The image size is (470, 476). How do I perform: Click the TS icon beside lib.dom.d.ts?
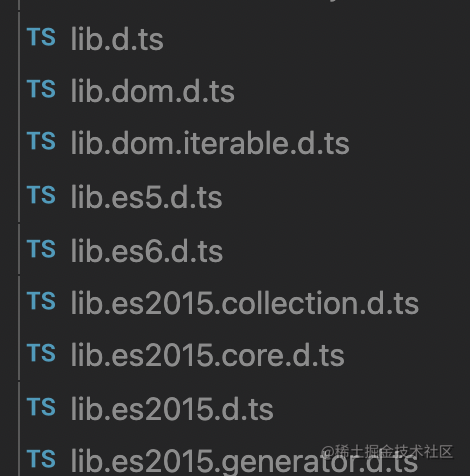[41, 89]
